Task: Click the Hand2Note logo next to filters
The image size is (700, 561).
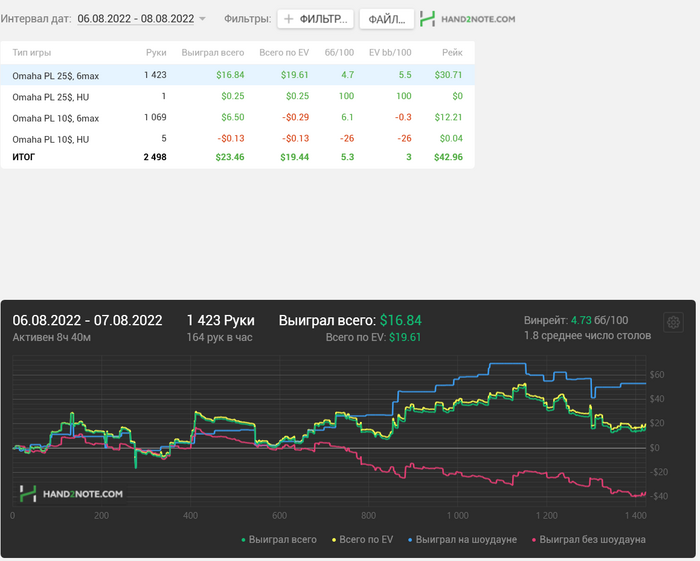Action: (x=427, y=19)
